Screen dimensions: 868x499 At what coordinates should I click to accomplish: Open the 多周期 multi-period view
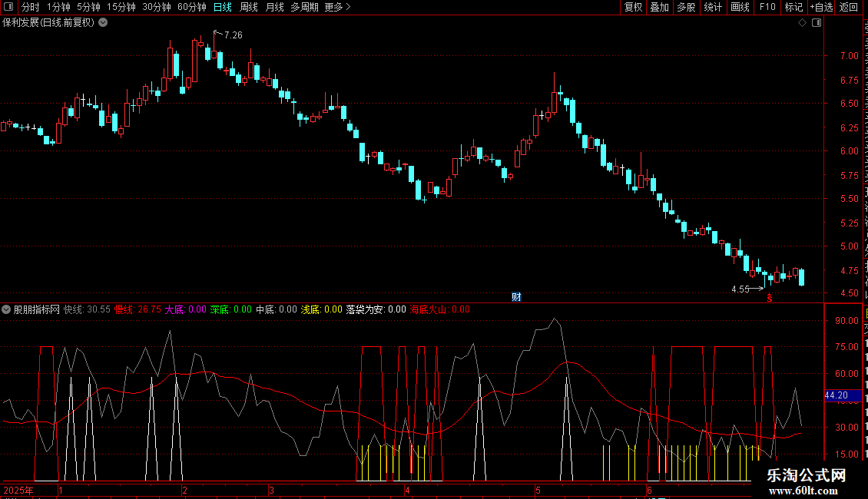[304, 7]
